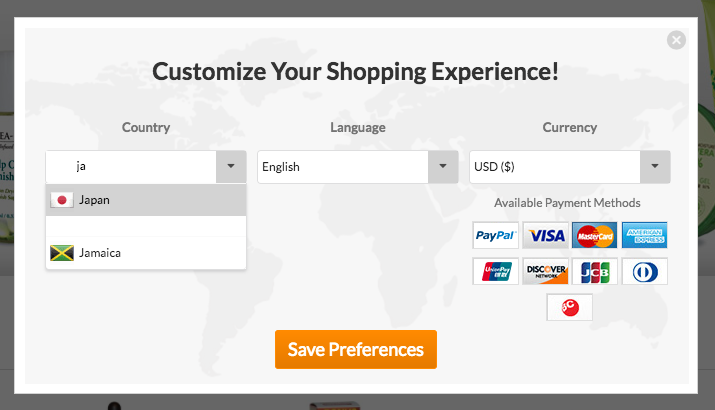Focus the Country search field containing "ja"
This screenshot has width=715, height=410.
(x=131, y=167)
